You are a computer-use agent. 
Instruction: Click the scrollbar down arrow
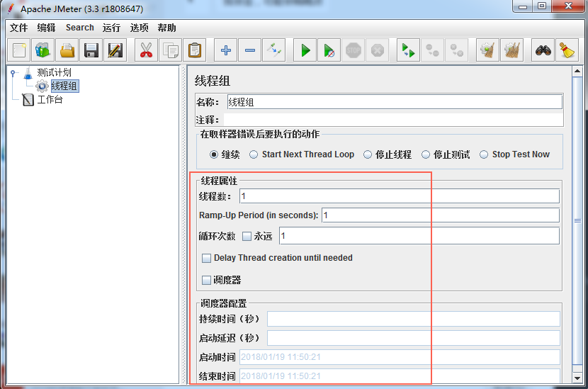577,378
